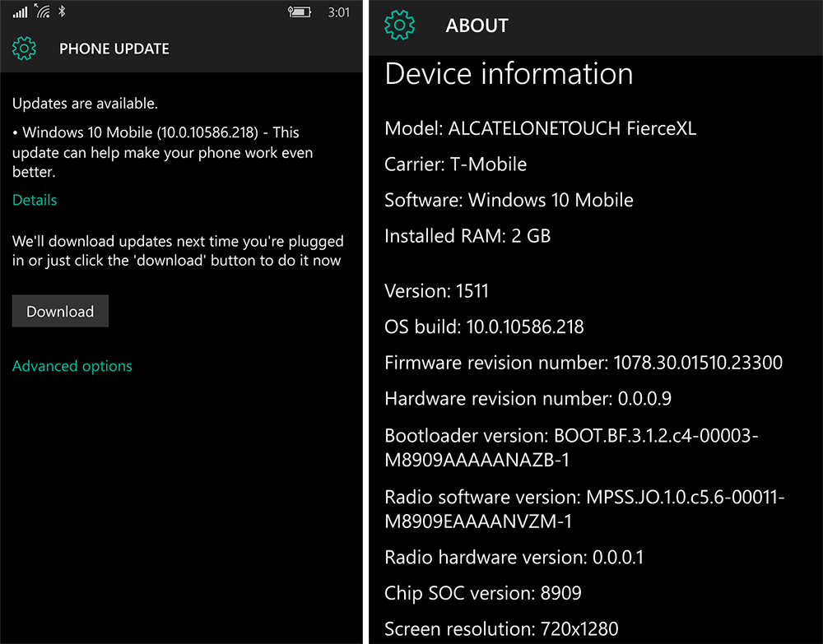Select Hardware revision number: 0.0.0.9
823x644 pixels.
click(x=528, y=399)
